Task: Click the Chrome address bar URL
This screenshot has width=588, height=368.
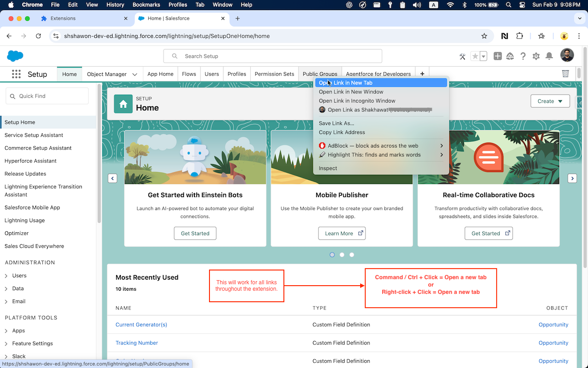Action: (167, 36)
